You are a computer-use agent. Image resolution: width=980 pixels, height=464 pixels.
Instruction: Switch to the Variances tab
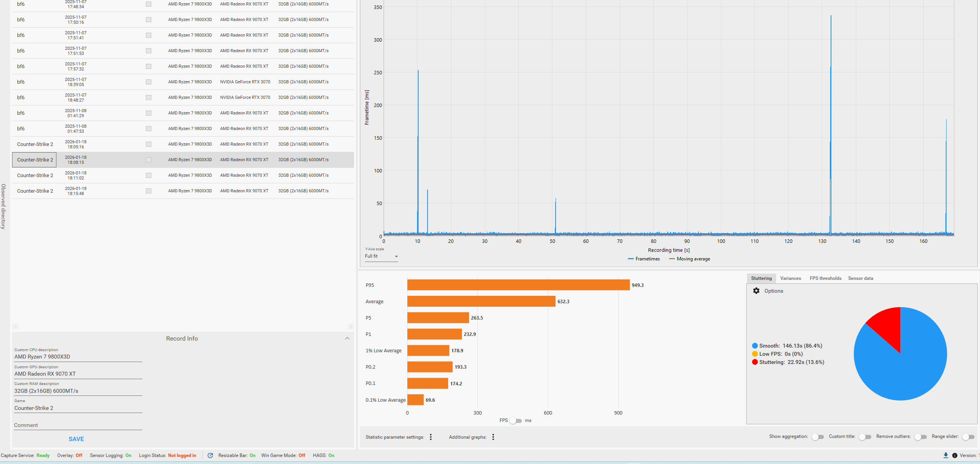point(790,278)
